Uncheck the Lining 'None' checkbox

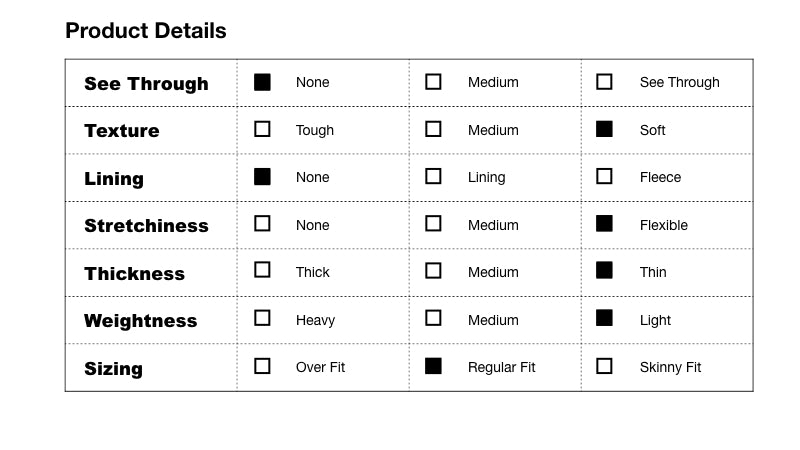262,177
